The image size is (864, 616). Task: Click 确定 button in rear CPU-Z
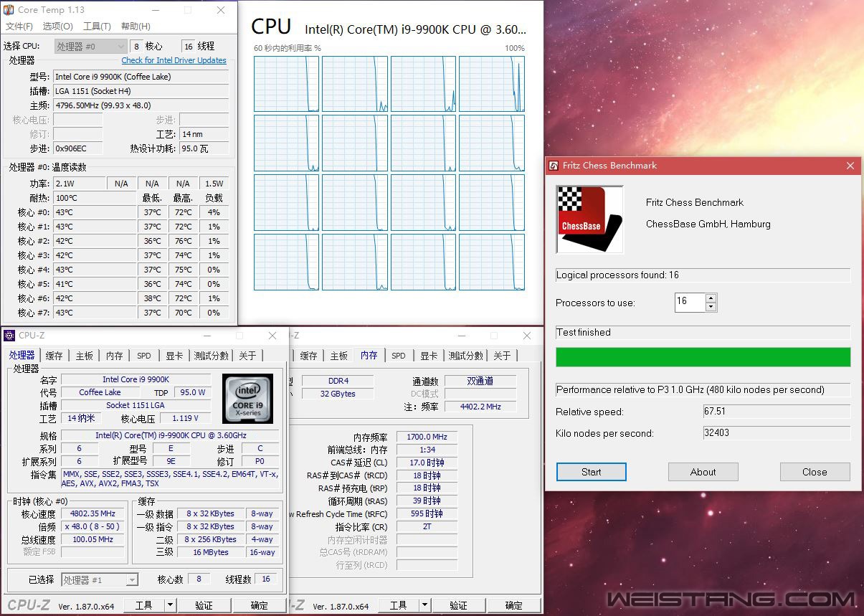coord(514,605)
